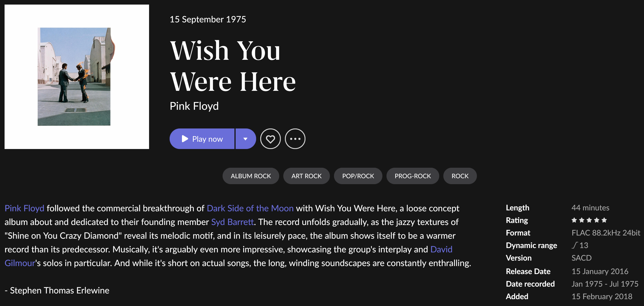Toggle the heart favorite icon

(x=270, y=139)
